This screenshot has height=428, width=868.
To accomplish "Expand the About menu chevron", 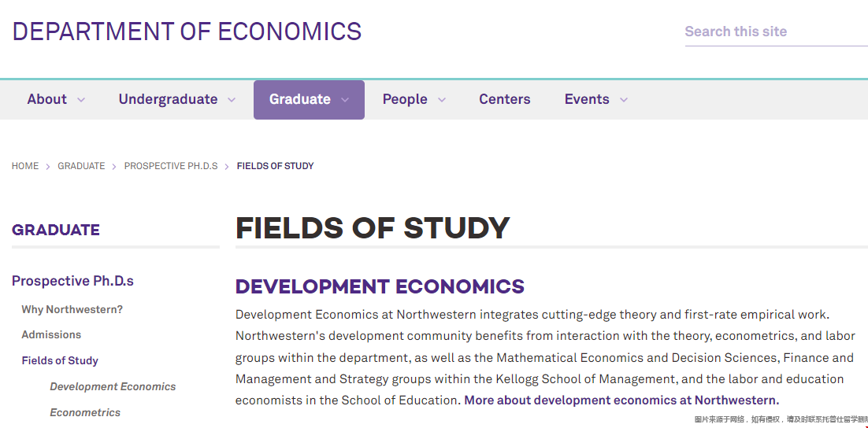I will (81, 100).
